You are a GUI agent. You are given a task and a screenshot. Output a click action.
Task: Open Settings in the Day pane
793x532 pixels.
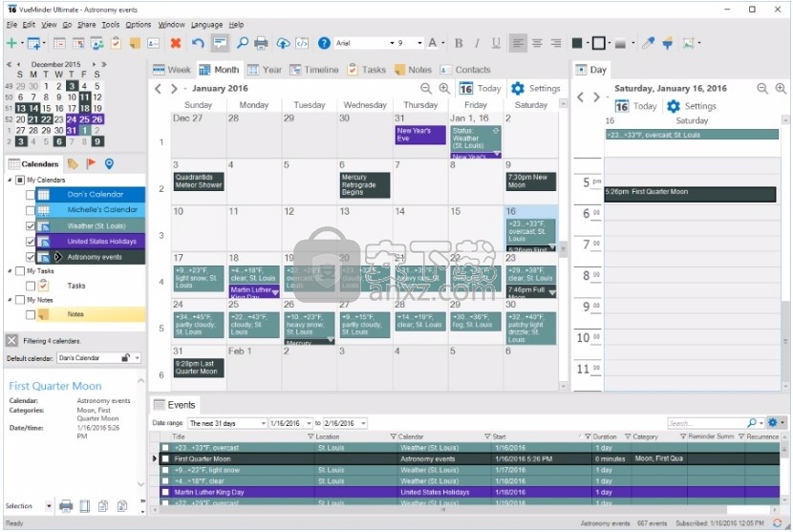692,106
